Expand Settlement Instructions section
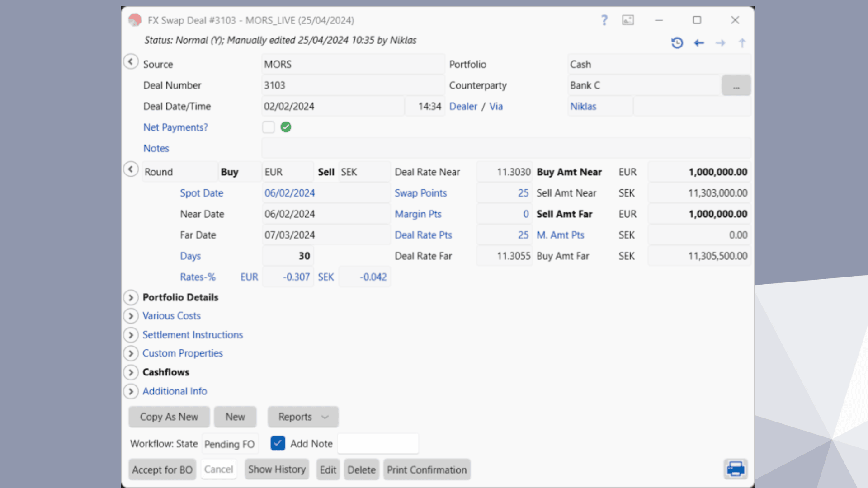This screenshot has height=488, width=868. pos(131,335)
